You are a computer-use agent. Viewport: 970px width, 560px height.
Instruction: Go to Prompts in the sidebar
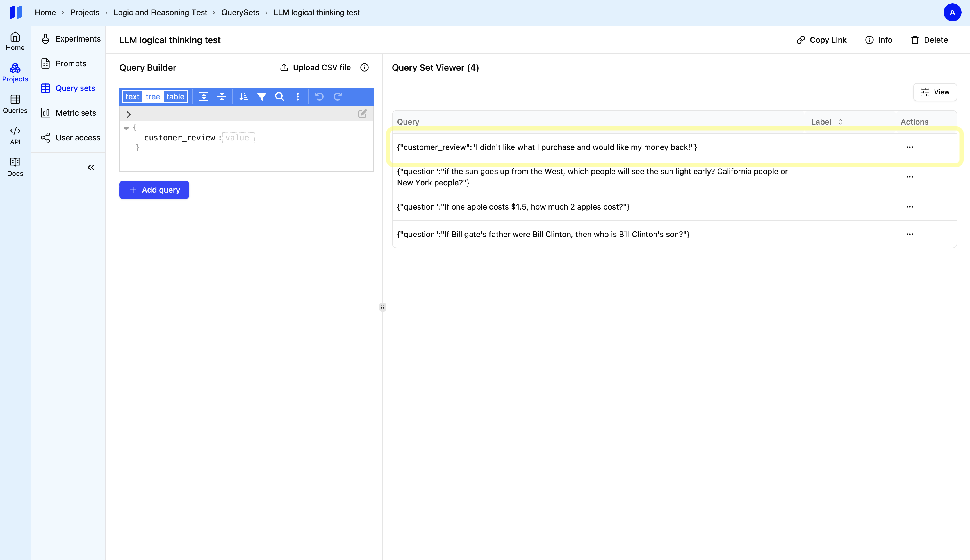[x=71, y=63]
